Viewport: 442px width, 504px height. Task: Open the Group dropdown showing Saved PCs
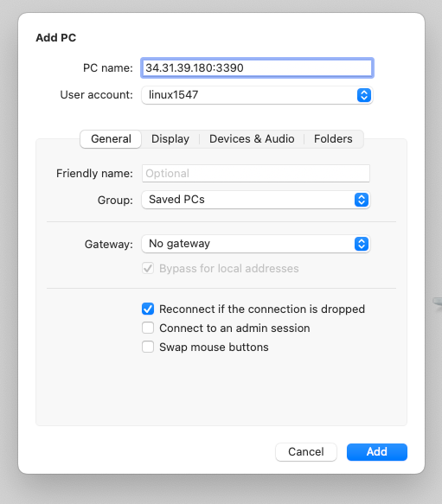[x=256, y=200]
